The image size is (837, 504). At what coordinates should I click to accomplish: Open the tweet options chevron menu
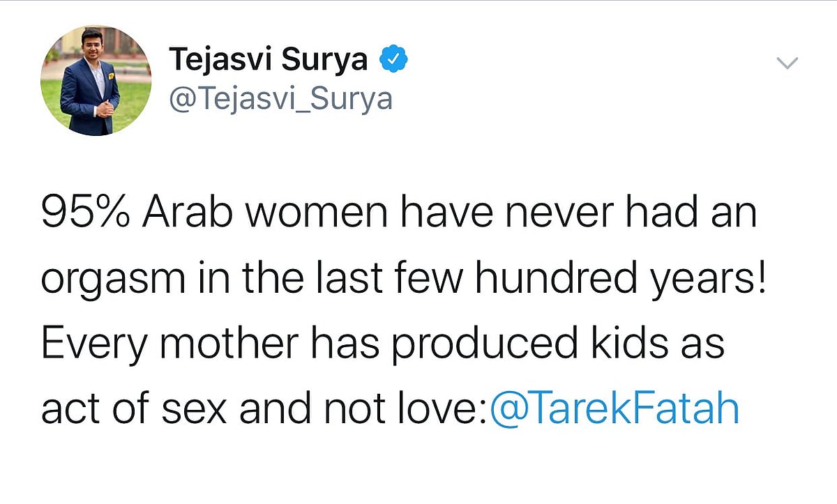tap(787, 64)
